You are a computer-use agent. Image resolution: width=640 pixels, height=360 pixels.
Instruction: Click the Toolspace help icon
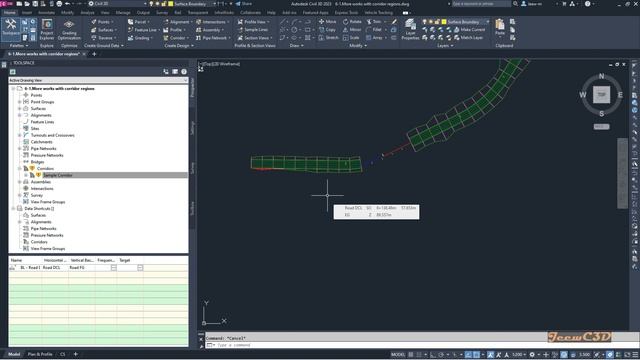point(184,72)
